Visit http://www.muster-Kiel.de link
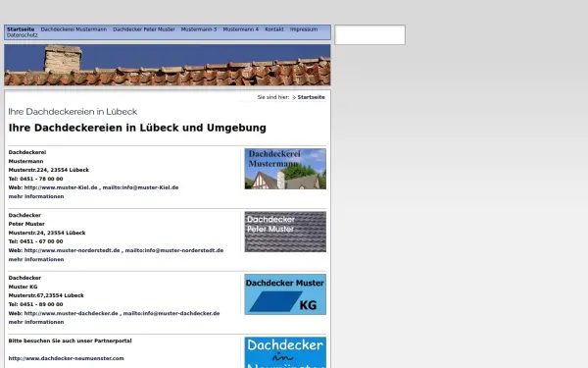Viewport: 588px width, 368px height. [x=61, y=187]
